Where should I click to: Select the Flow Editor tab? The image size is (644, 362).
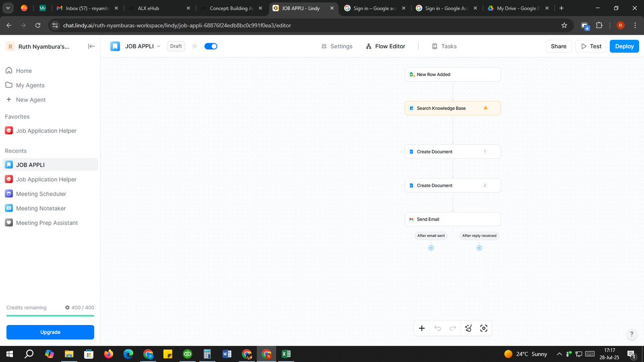[385, 46]
